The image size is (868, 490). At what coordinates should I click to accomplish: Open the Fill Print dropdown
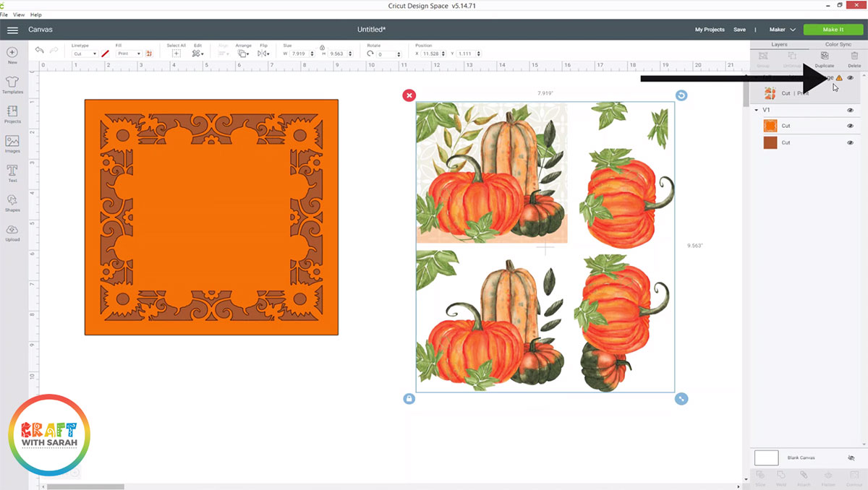tap(129, 54)
